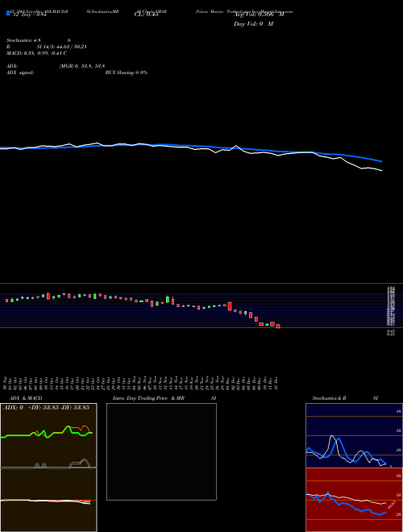Open the empty intraday trading price chart
This screenshot has width=403, height=532.
pos(161,451)
